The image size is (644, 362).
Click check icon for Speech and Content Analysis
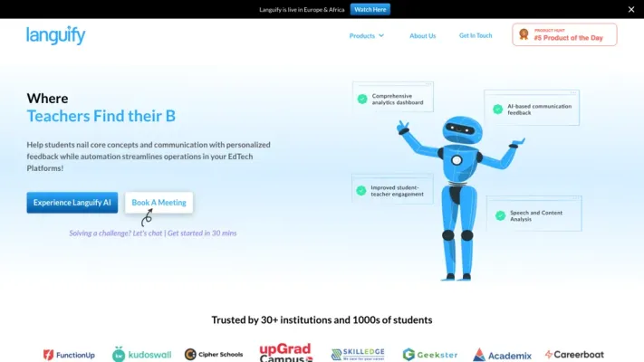point(499,215)
